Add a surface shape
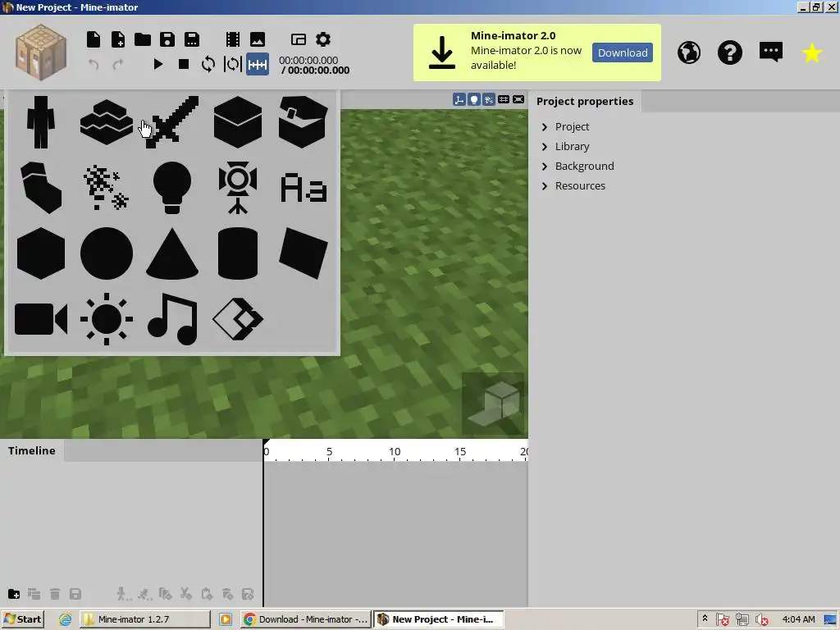This screenshot has height=630, width=840. coord(304,253)
